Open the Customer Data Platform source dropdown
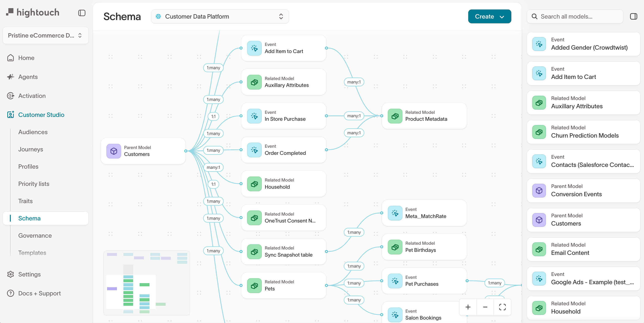 pyautogui.click(x=220, y=17)
